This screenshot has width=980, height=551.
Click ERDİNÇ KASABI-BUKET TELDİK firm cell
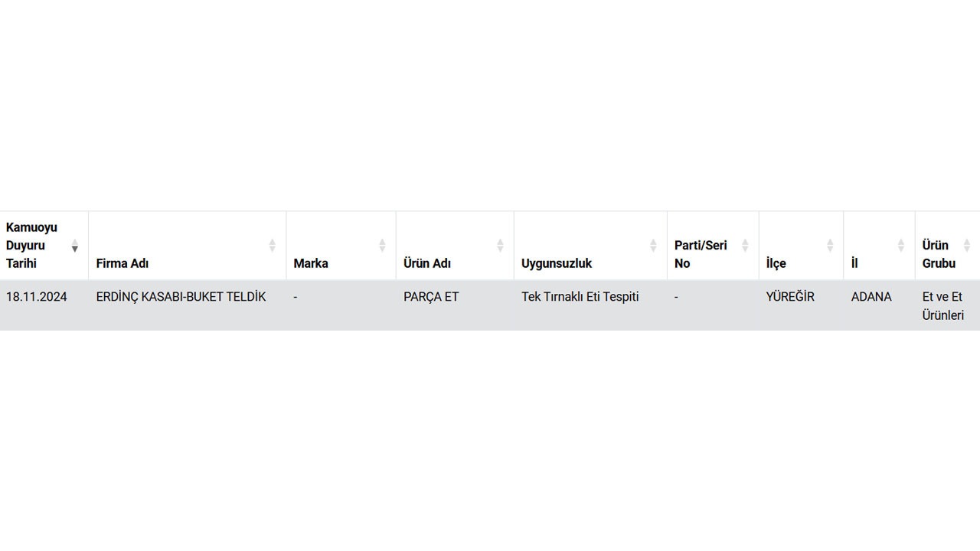(181, 297)
